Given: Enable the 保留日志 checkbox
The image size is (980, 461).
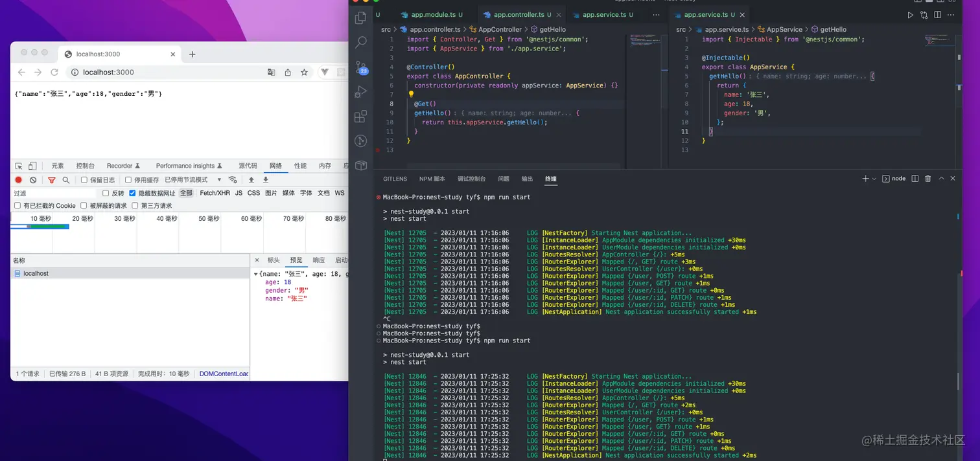Looking at the screenshot, I should pyautogui.click(x=84, y=180).
